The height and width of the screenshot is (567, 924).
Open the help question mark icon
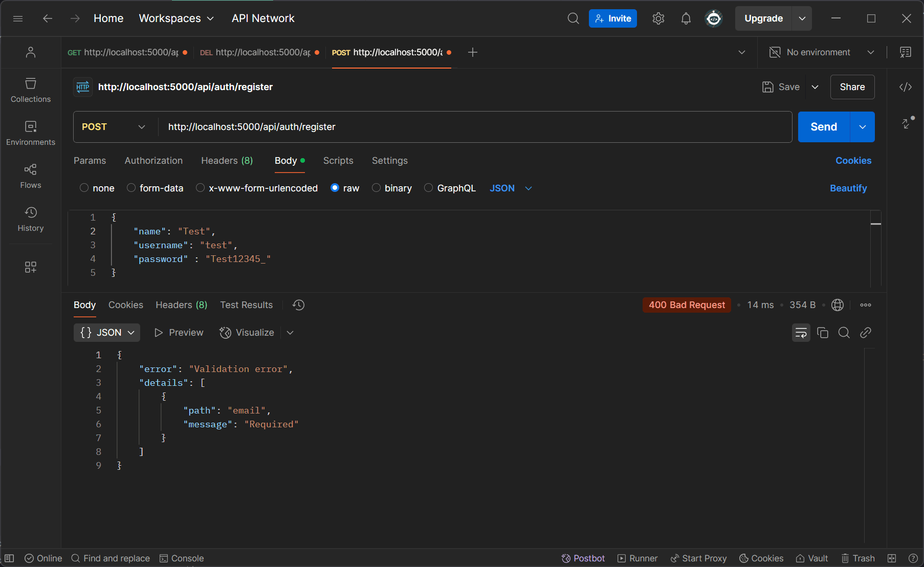tap(913, 558)
